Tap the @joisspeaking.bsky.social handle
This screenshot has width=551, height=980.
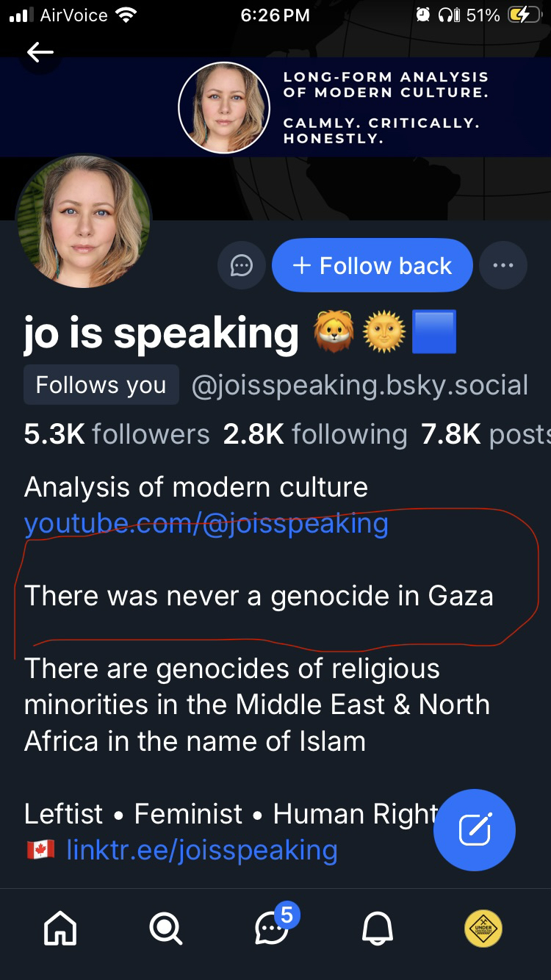(x=359, y=385)
